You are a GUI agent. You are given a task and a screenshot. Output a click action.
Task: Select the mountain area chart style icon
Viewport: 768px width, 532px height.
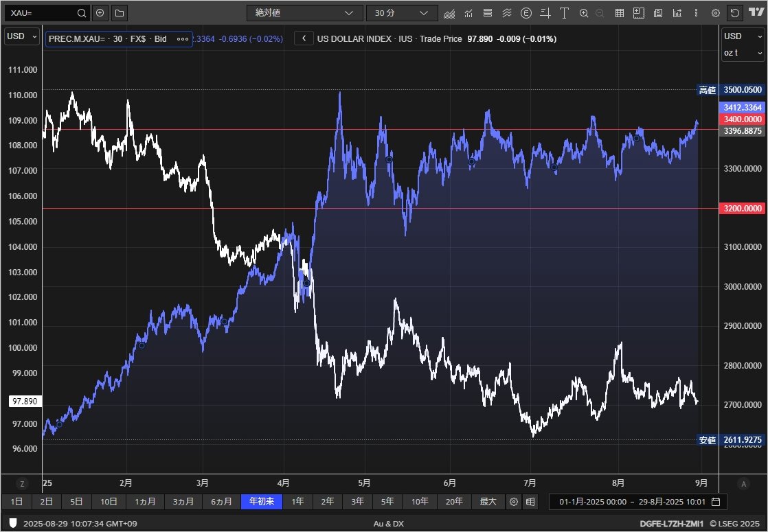(449, 13)
